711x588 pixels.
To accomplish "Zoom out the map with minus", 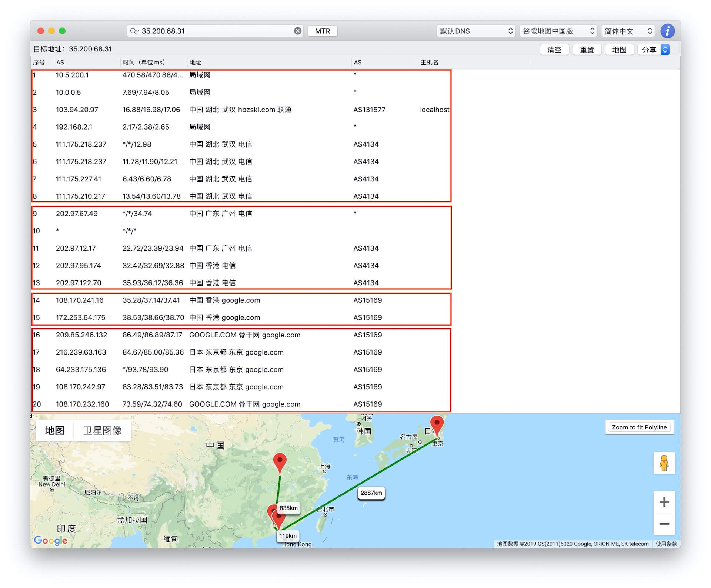I will (664, 524).
